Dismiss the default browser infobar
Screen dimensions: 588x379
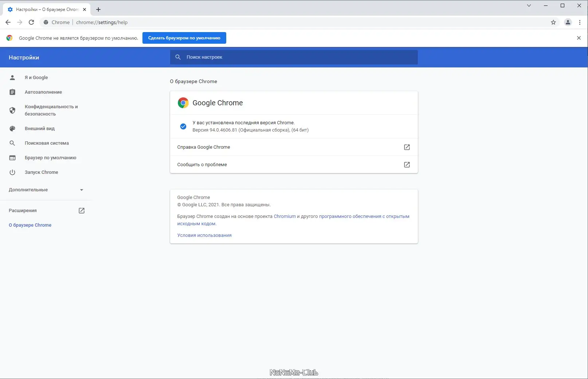[579, 38]
